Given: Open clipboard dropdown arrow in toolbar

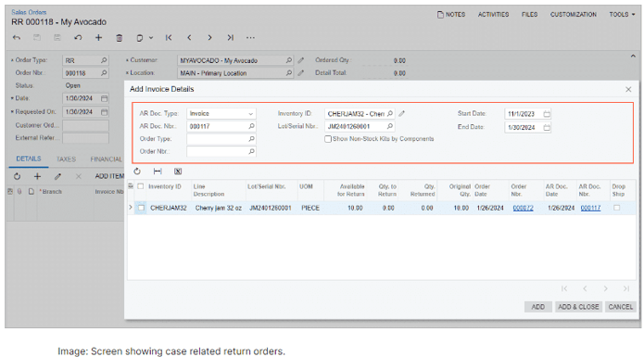Looking at the screenshot, I should point(151,38).
